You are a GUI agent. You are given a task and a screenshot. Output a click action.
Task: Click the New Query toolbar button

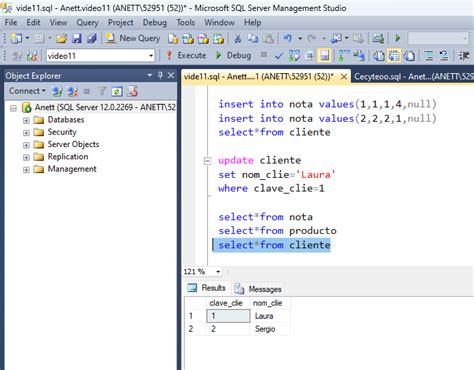(x=133, y=38)
